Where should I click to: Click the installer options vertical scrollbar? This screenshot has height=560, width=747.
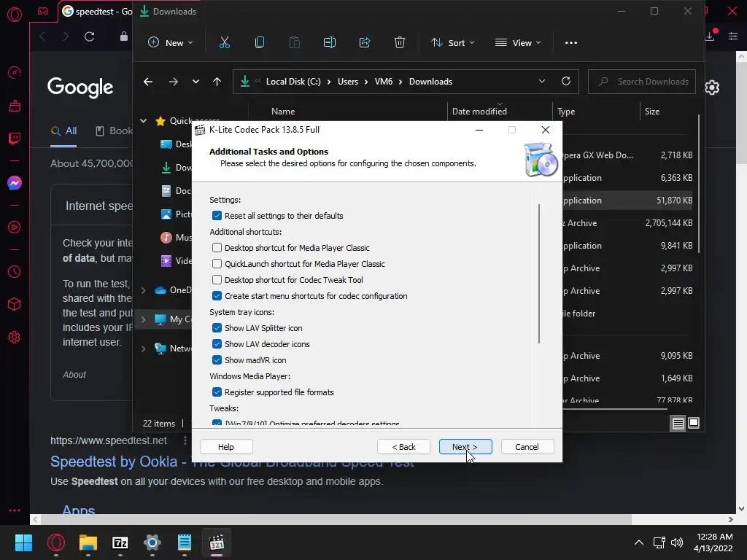tap(539, 274)
